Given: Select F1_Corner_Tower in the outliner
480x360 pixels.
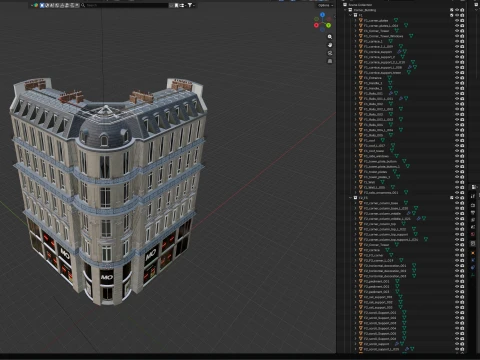Looking at the screenshot, I should coord(376,31).
